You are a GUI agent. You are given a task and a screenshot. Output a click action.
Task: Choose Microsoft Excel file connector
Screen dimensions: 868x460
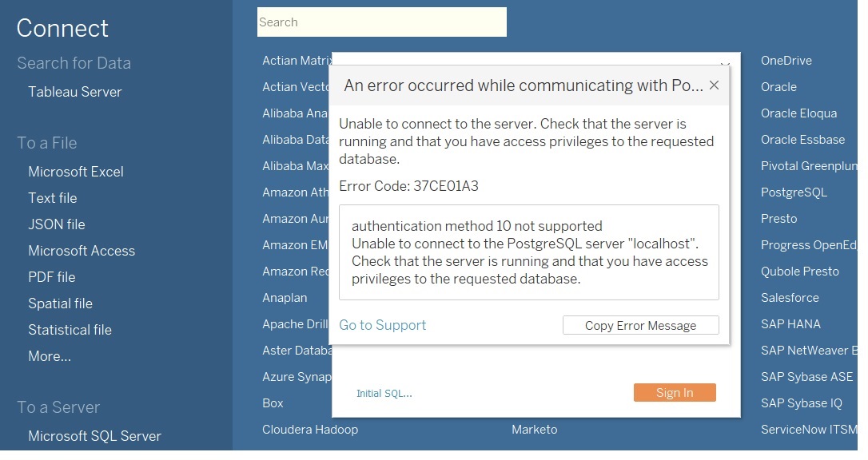(75, 172)
